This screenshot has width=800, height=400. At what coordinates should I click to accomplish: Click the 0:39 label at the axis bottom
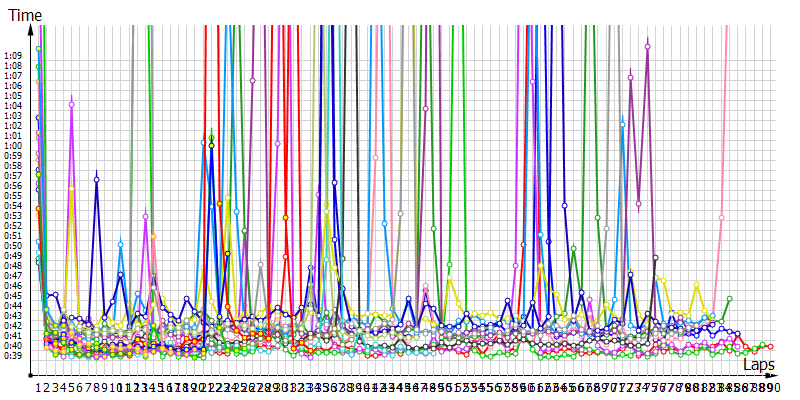point(14,355)
